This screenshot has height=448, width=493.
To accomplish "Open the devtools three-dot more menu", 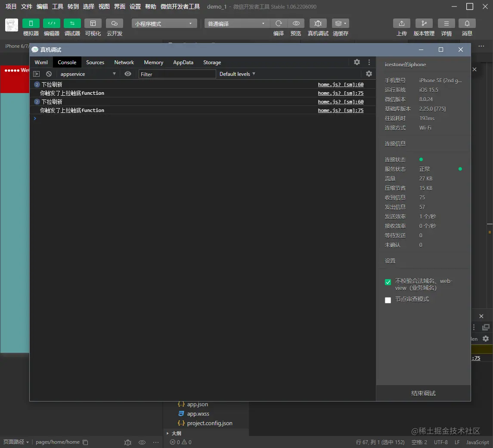I will [369, 62].
